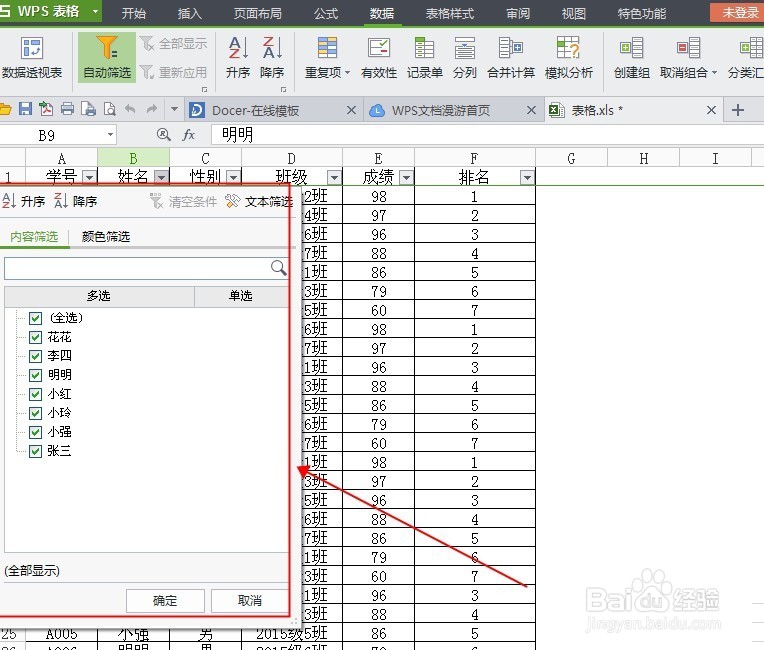764x650 pixels.
Task: Uncheck the 花花 checkbox
Action: point(35,337)
